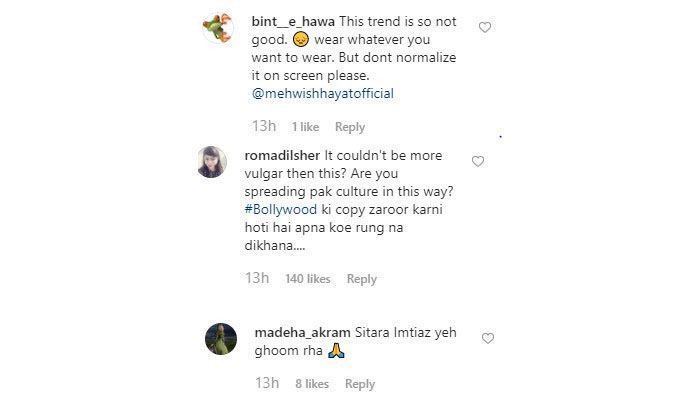View the 1 like on the first comment
Screen dimensions: 700x400
pyautogui.click(x=305, y=127)
